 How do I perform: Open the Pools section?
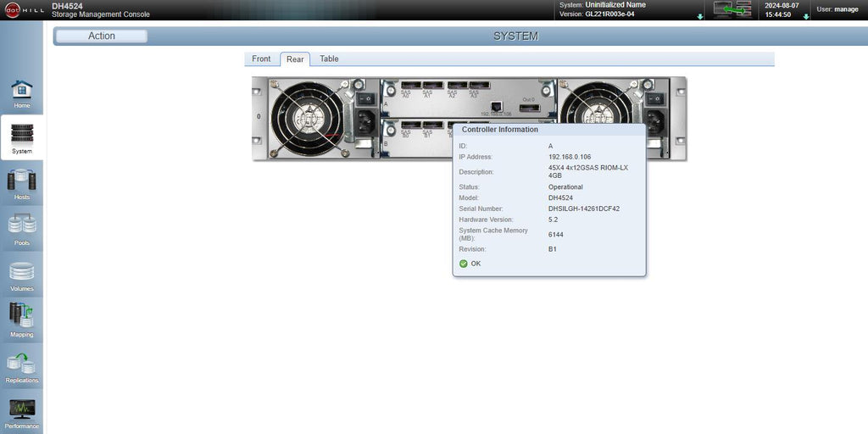[x=21, y=231]
